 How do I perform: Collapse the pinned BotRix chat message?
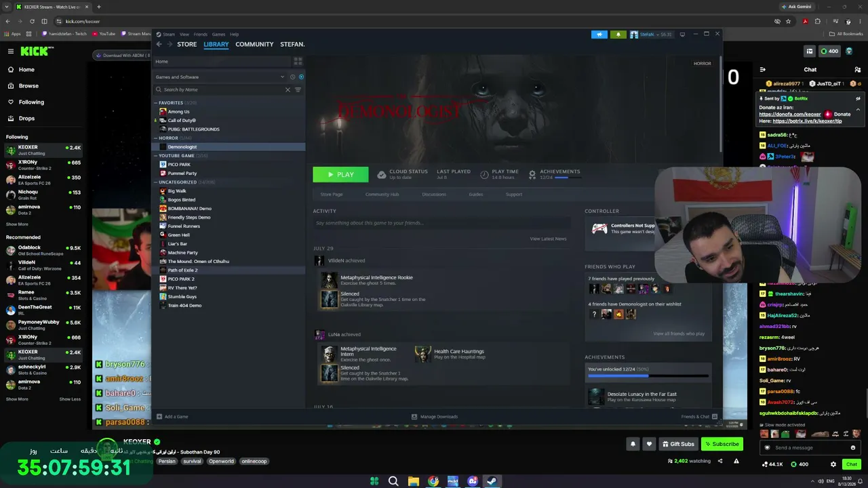coord(858,110)
